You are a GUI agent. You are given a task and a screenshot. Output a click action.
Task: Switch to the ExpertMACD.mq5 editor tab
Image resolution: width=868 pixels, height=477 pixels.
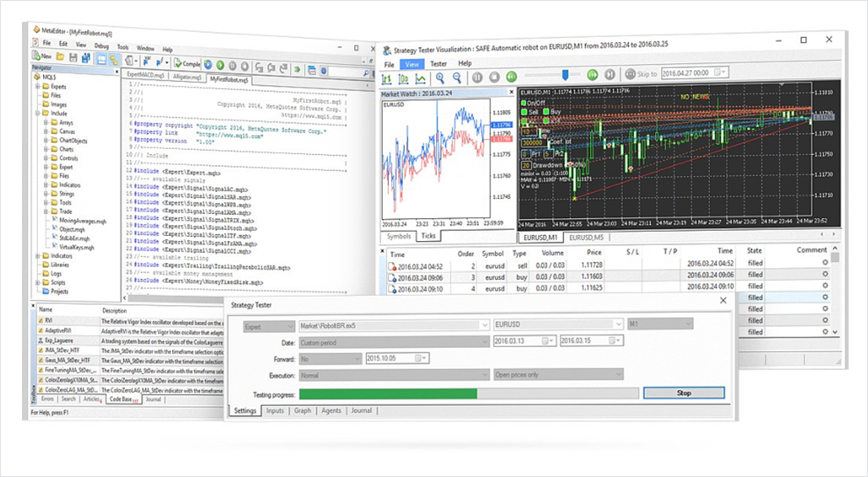tap(145, 74)
